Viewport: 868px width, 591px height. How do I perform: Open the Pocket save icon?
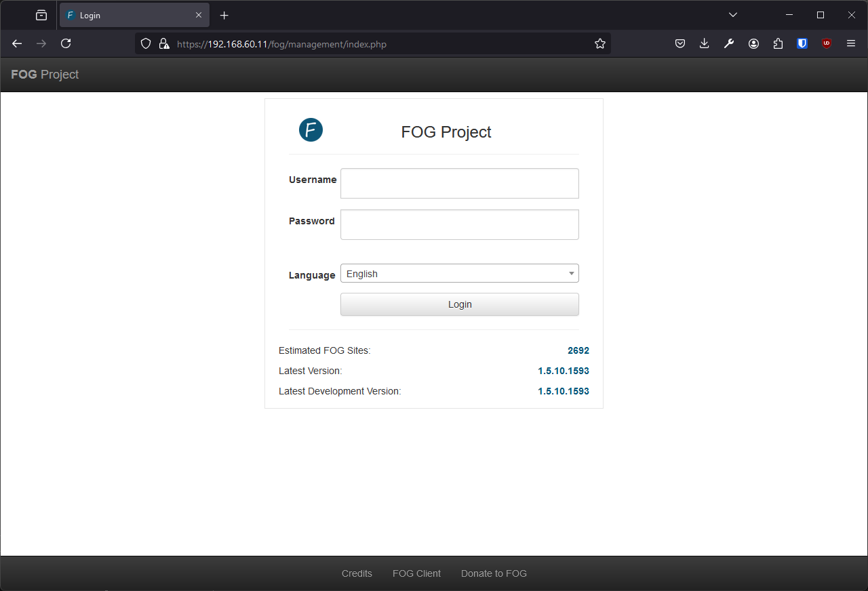pos(680,43)
